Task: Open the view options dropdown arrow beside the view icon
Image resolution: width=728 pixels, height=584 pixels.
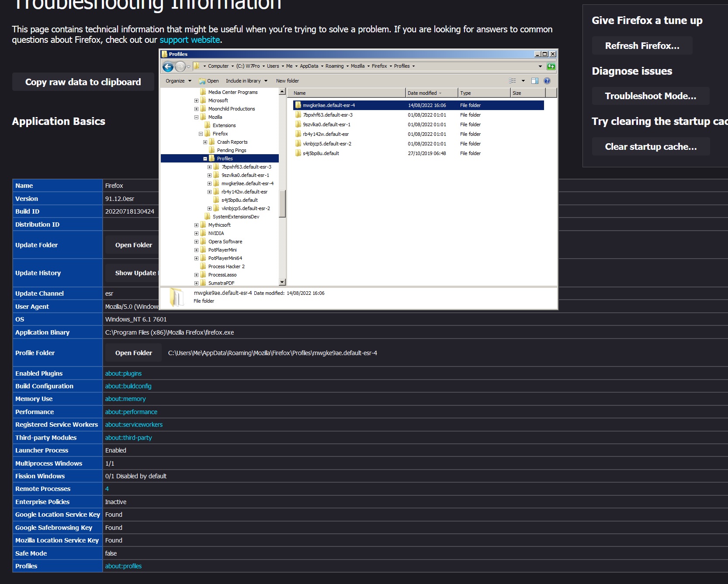Action: pos(523,81)
